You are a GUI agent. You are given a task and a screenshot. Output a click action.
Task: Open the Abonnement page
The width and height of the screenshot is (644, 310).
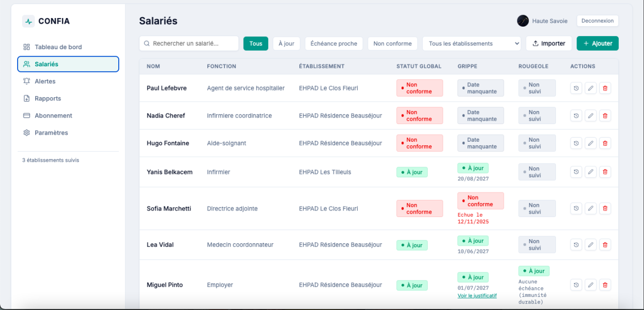[68, 116]
